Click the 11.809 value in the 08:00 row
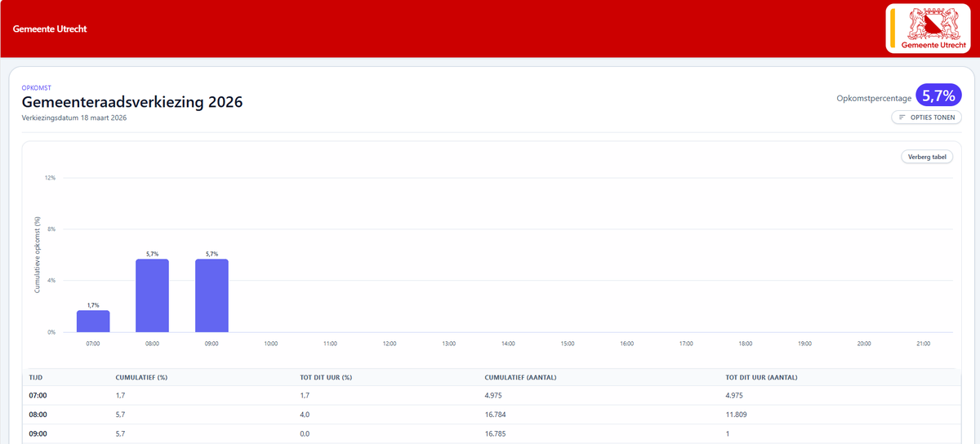The image size is (980, 444). tap(737, 415)
